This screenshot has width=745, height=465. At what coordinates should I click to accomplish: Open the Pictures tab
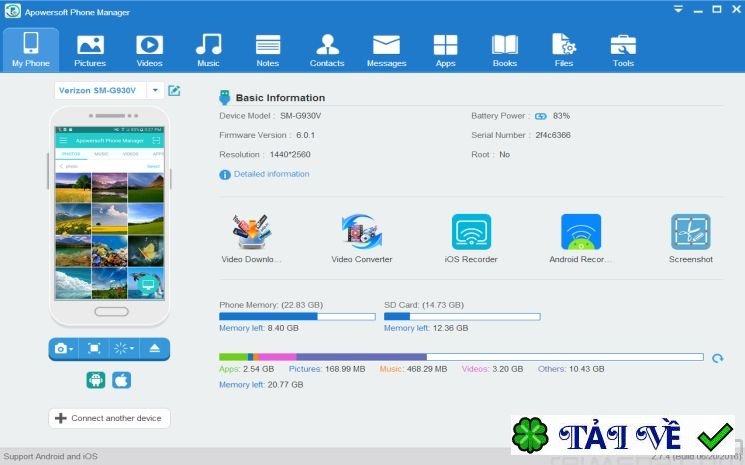point(90,50)
